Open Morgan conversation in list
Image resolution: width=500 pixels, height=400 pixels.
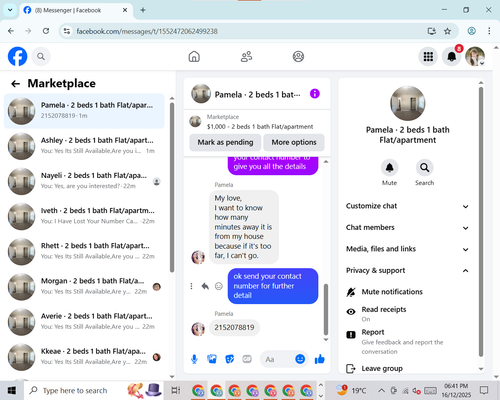click(x=84, y=287)
